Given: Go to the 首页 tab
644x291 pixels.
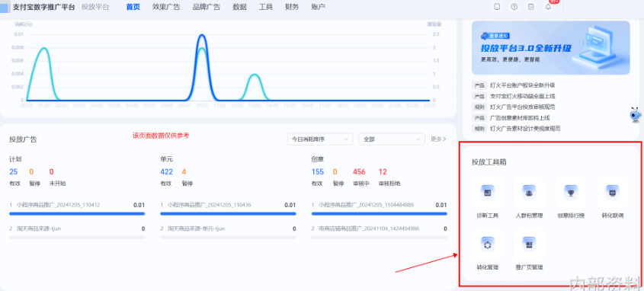Looking at the screenshot, I should click(133, 7).
